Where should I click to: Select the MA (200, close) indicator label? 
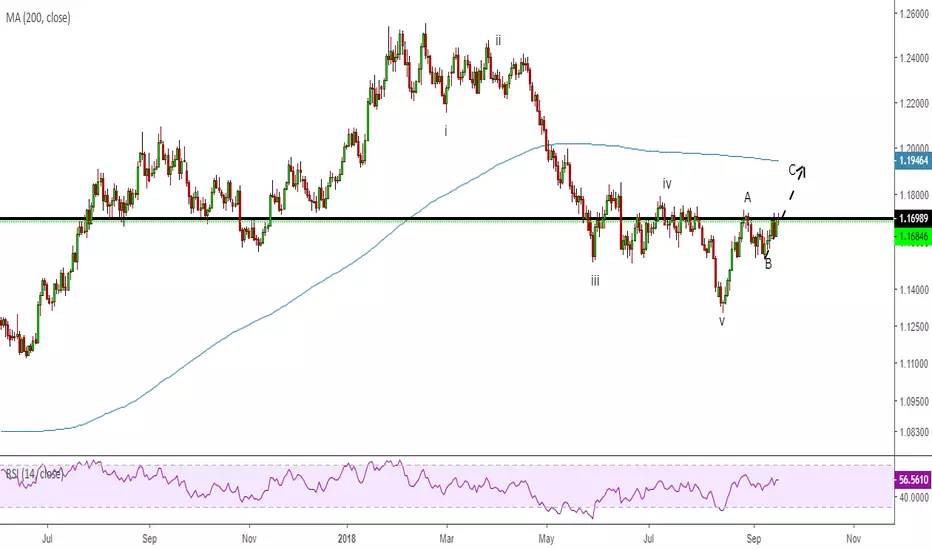tap(38, 18)
